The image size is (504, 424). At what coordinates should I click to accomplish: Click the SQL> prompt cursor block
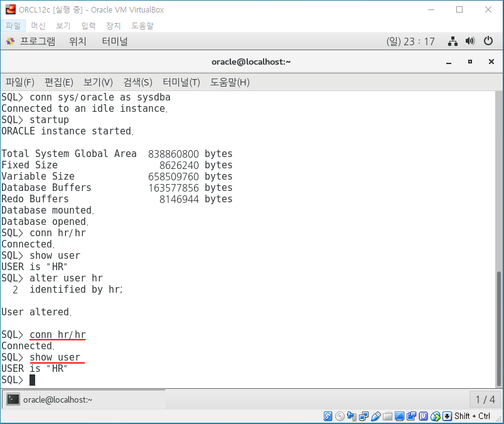coord(32,380)
